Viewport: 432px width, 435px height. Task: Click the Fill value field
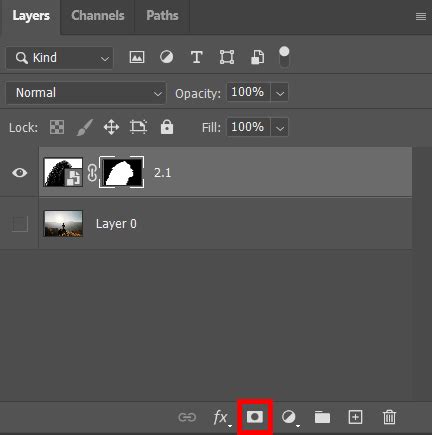248,127
